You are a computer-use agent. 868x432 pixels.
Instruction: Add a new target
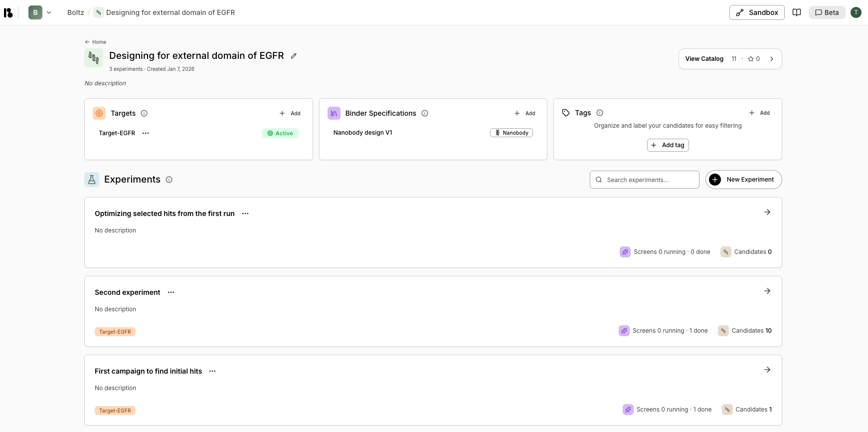290,113
